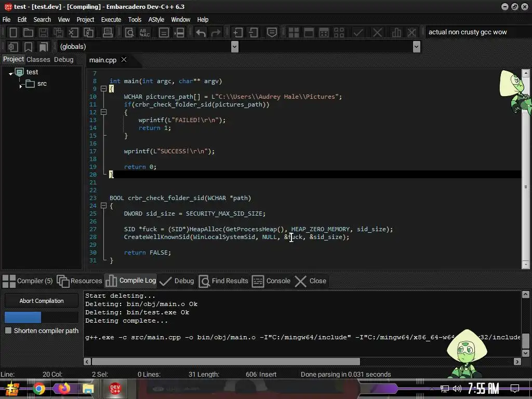Open the empty function dropdown arrow
Viewport: 532px width, 399px height.
(x=417, y=46)
